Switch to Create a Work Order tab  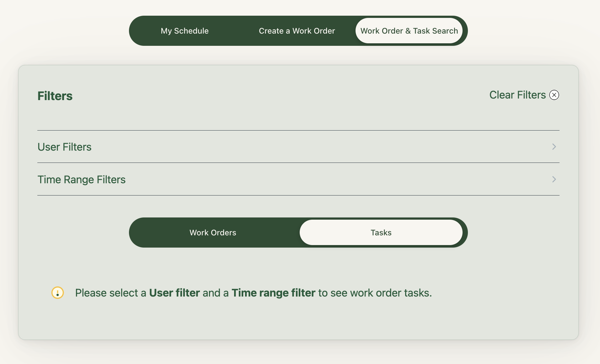point(297,31)
